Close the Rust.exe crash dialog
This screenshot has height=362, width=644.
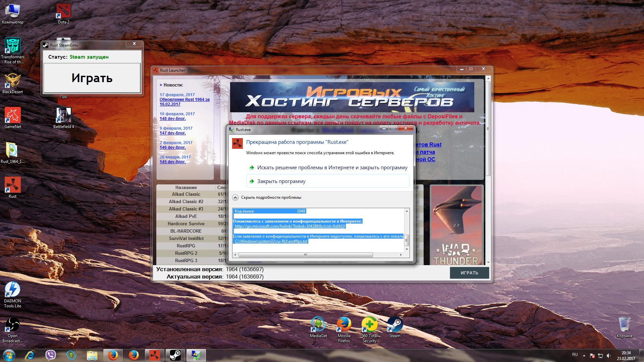click(406, 128)
